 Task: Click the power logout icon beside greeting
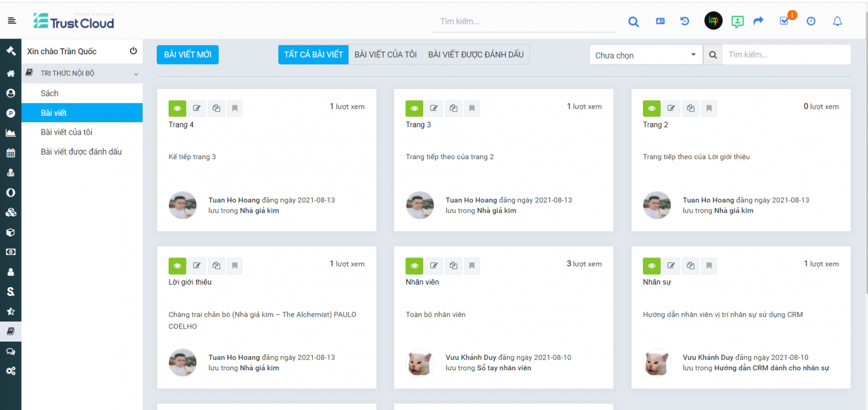[133, 51]
